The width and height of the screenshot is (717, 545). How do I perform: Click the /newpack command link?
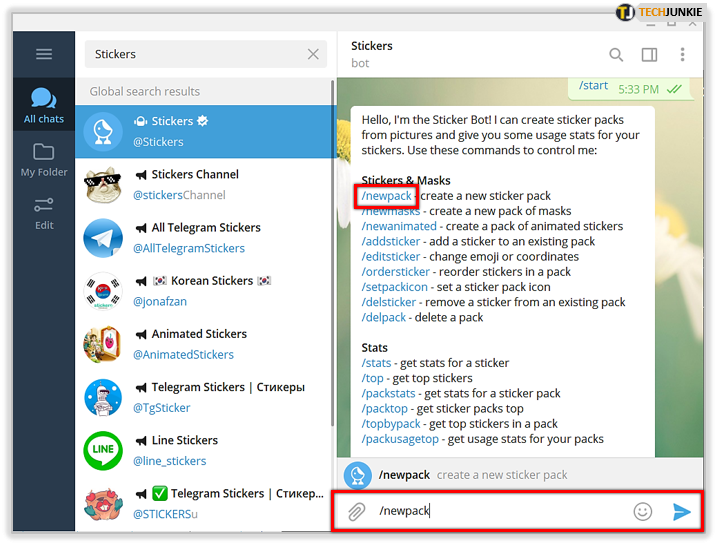point(386,196)
